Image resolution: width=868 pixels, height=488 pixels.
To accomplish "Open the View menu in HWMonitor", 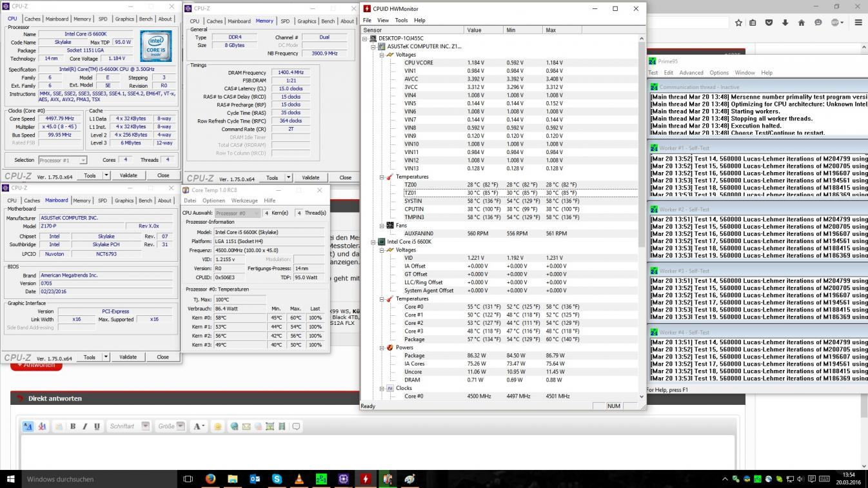I will (383, 20).
